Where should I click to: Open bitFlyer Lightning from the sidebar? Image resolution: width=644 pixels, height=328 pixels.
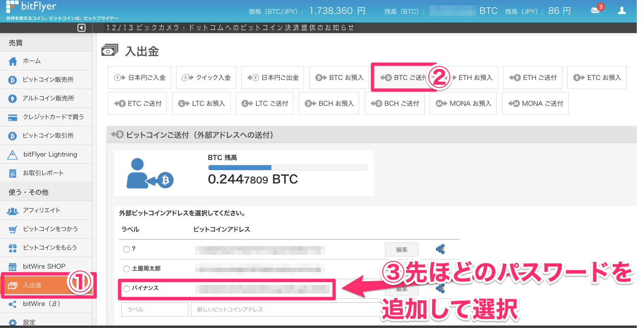click(x=46, y=154)
